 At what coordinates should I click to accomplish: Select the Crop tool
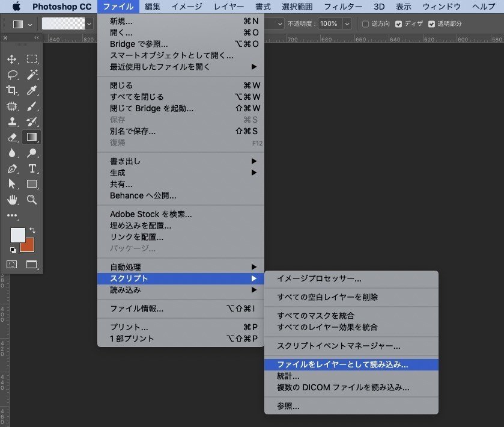[12, 90]
